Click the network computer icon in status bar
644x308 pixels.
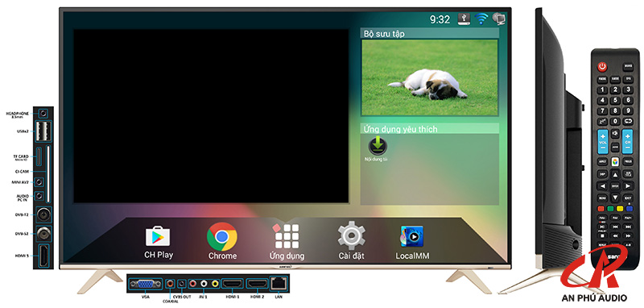pos(499,19)
